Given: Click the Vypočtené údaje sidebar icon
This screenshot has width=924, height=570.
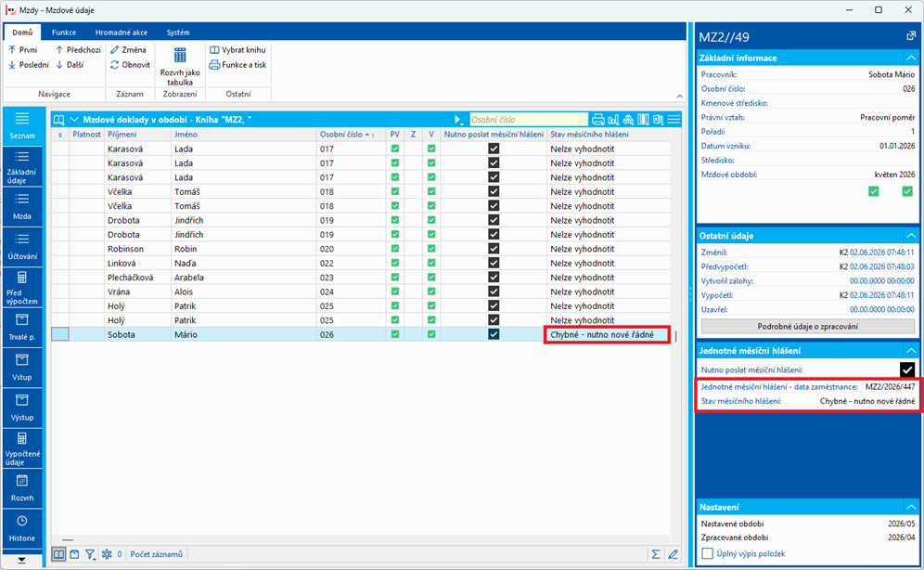Looking at the screenshot, I should 22,448.
